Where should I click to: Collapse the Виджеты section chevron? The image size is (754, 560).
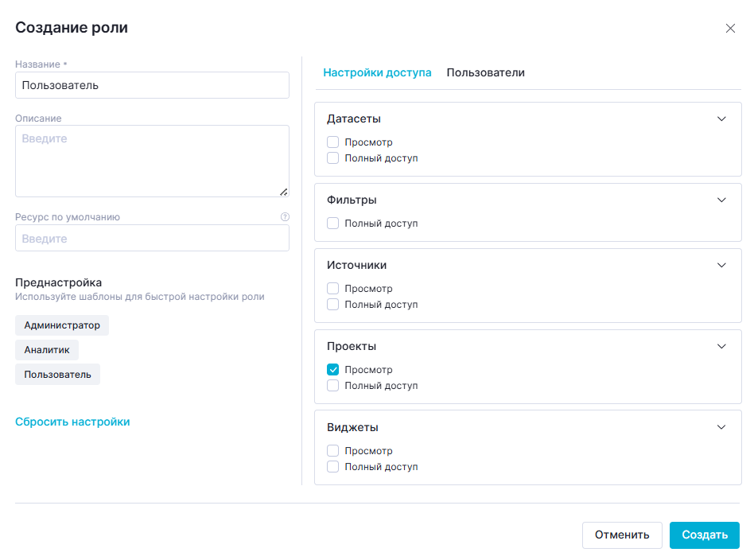[721, 427]
